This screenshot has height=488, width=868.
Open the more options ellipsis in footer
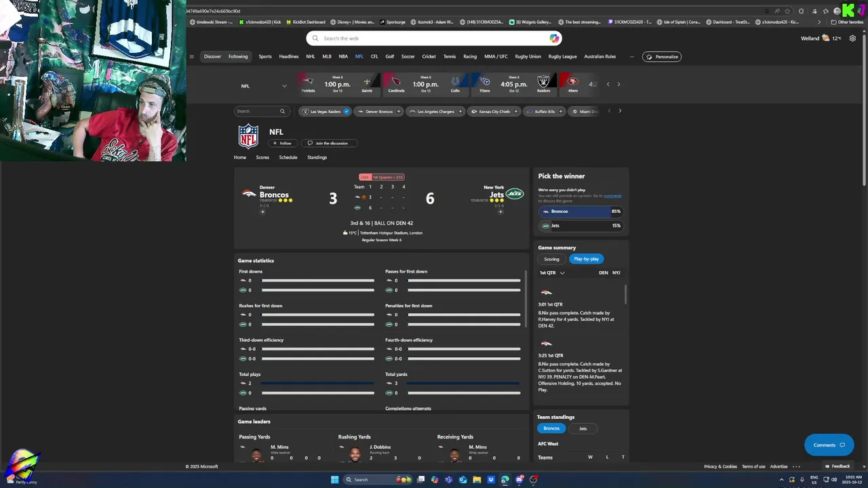pos(796,466)
